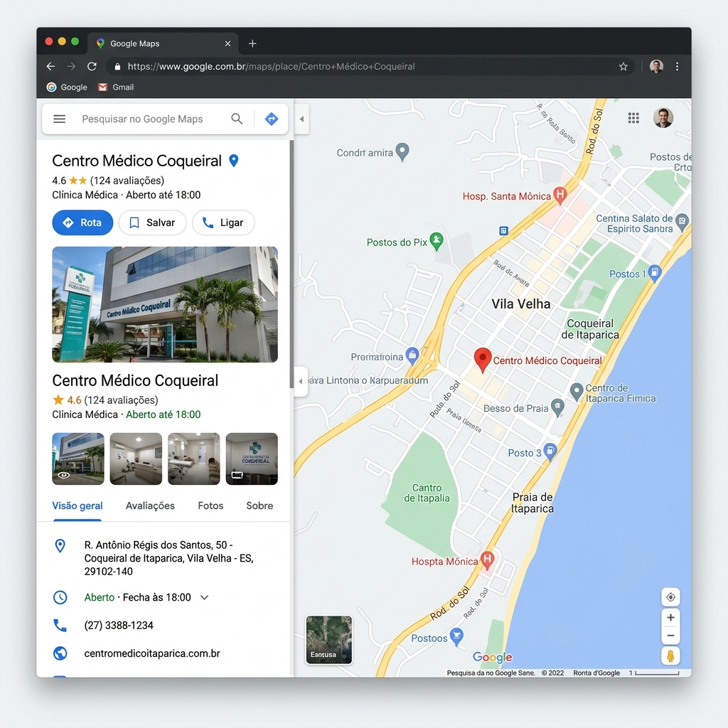Click red Centro Médico Coqueiral map pin
728x728 pixels.
(483, 360)
